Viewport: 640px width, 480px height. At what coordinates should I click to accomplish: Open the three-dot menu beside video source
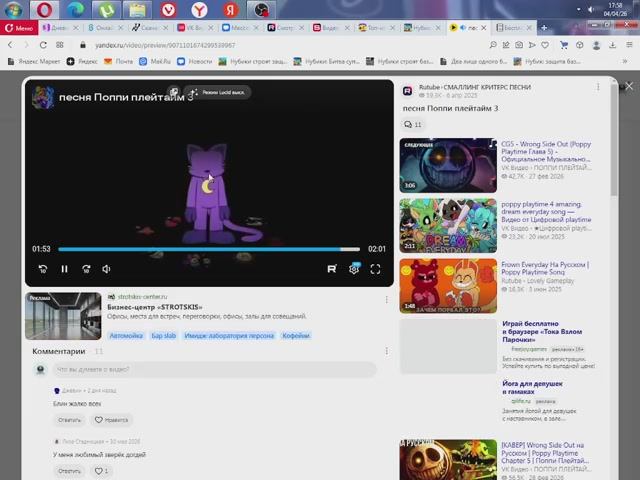[x=598, y=87]
